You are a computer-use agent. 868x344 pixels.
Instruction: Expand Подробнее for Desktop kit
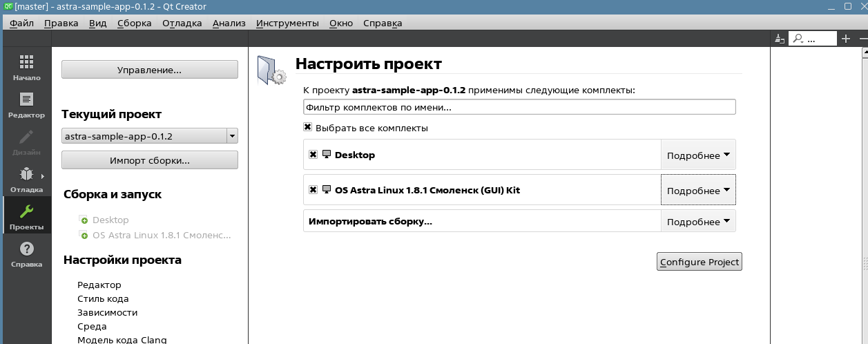coord(698,155)
